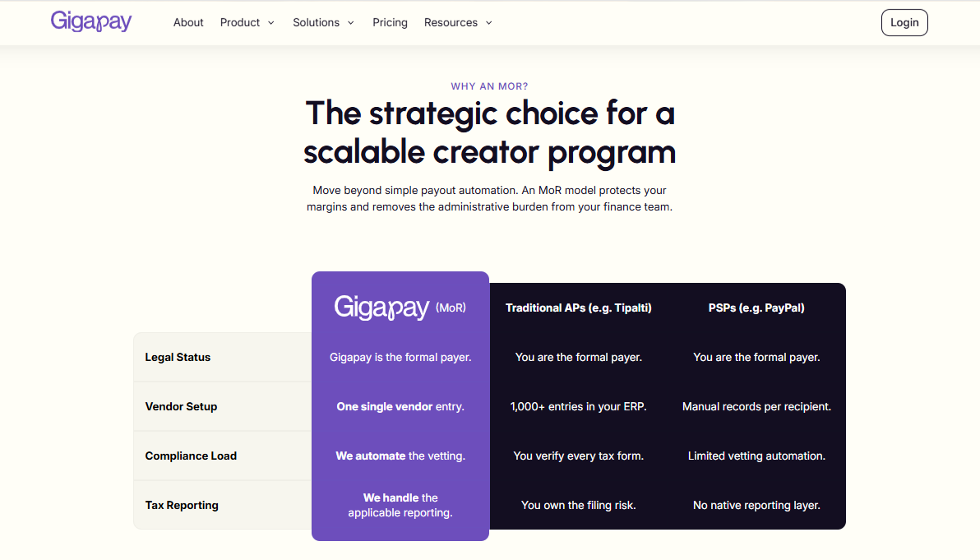Click the (MoR) label beside Gigapay
This screenshot has height=560, width=980.
(x=451, y=308)
